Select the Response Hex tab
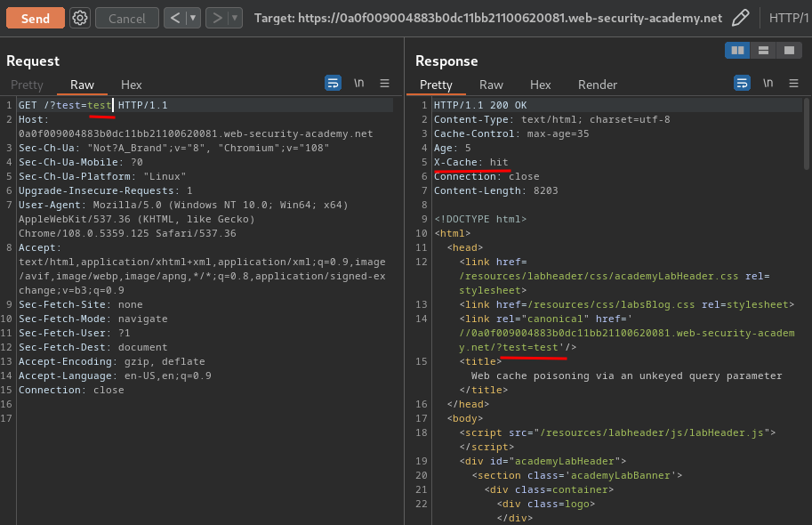Image resolution: width=812 pixels, height=525 pixels. point(540,85)
